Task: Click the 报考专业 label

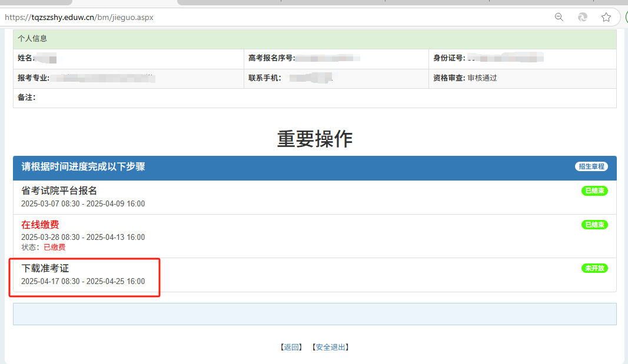Action: (x=34, y=78)
